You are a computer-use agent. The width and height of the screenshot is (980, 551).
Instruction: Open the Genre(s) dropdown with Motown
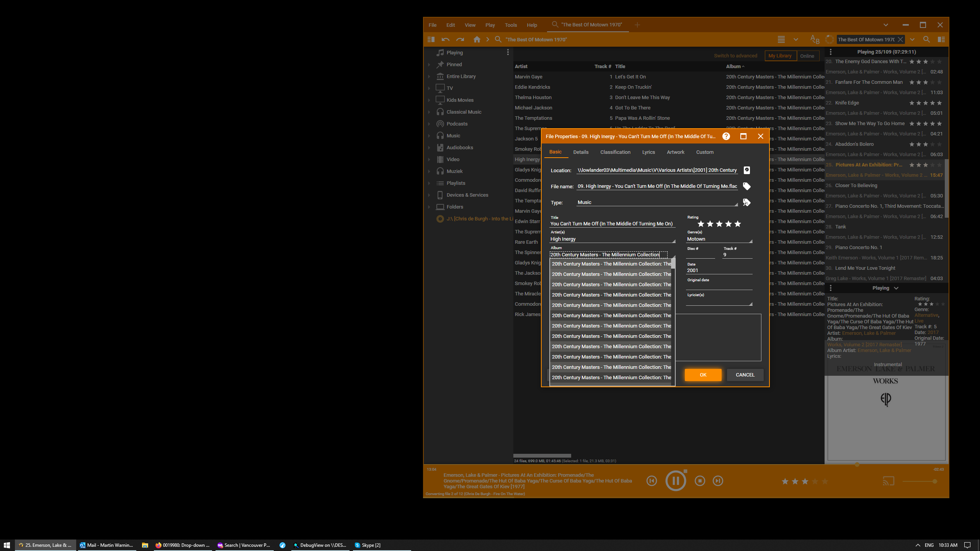tap(750, 241)
